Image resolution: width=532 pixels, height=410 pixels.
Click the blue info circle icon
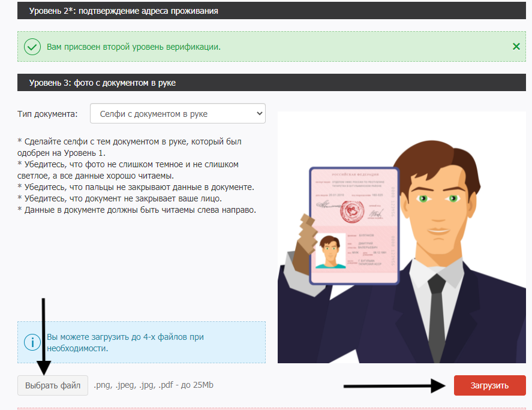[x=32, y=342]
